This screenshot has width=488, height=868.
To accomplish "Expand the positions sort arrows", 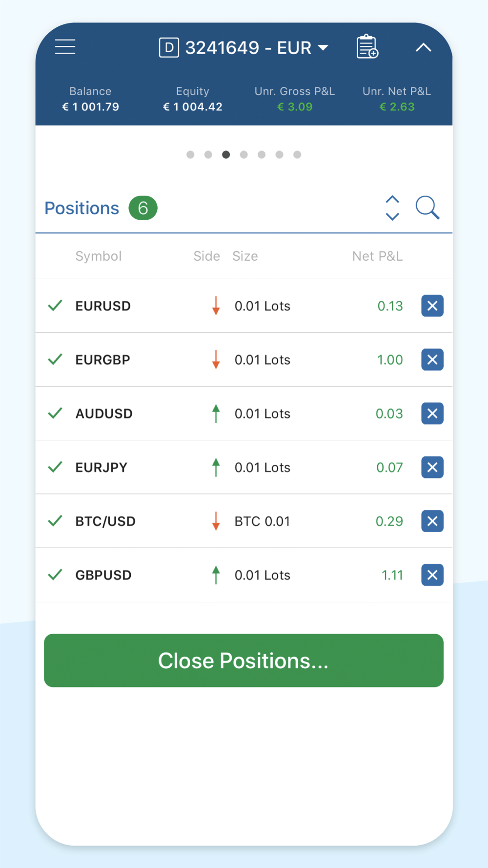I will [x=392, y=208].
